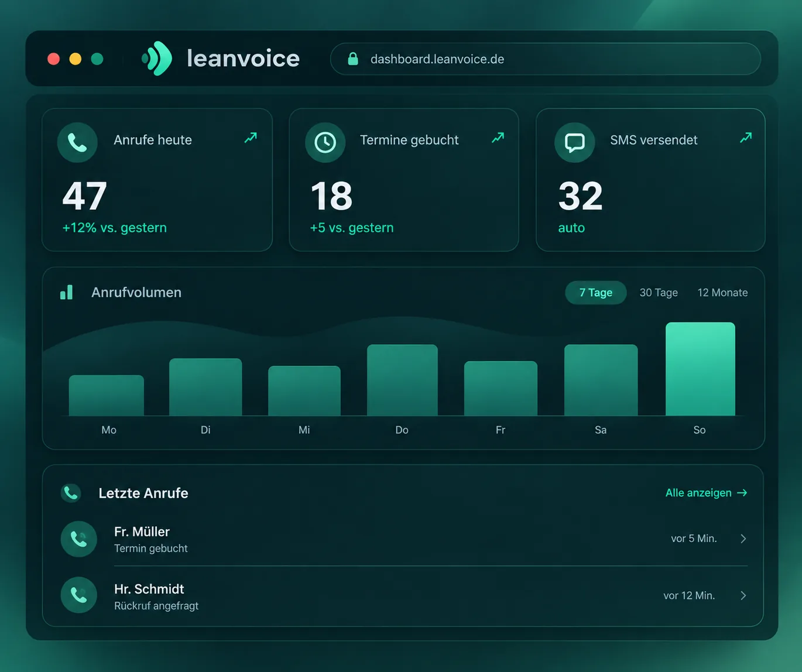Click the chat bubble icon on SMS versendet
The height and width of the screenshot is (672, 802).
pos(575,142)
